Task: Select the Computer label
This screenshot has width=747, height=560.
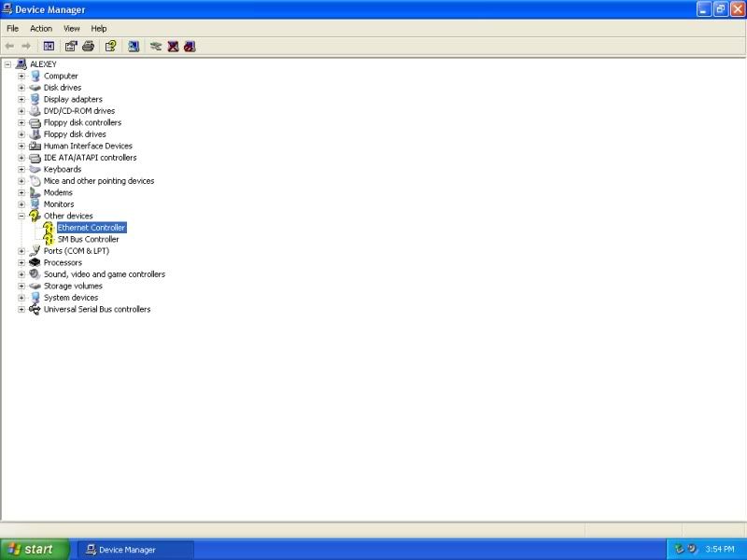Action: [x=61, y=76]
